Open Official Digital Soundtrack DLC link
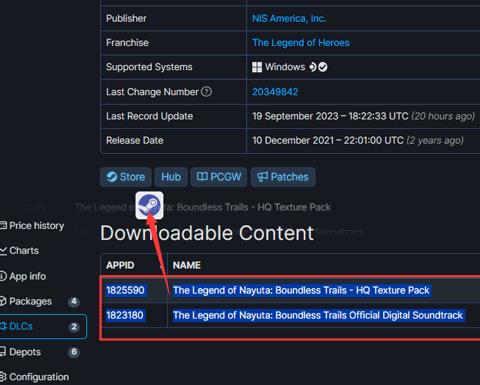Viewport: 480px width, 385px height. [318, 315]
